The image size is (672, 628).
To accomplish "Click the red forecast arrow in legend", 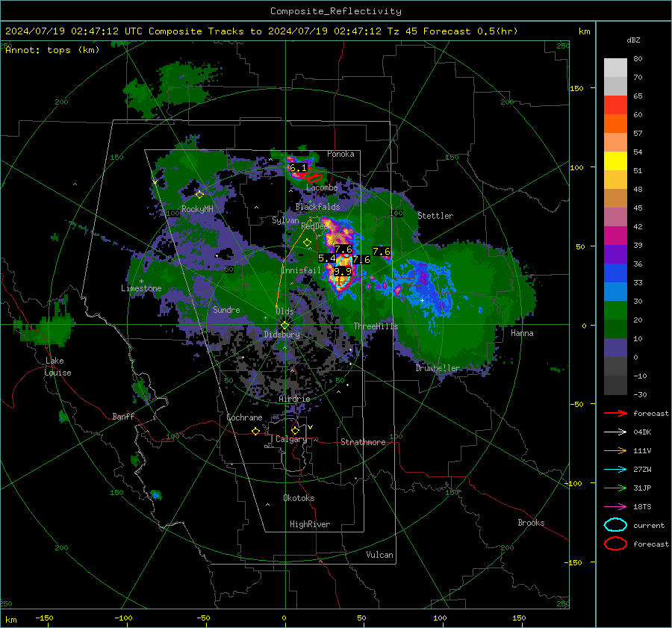I will (615, 413).
